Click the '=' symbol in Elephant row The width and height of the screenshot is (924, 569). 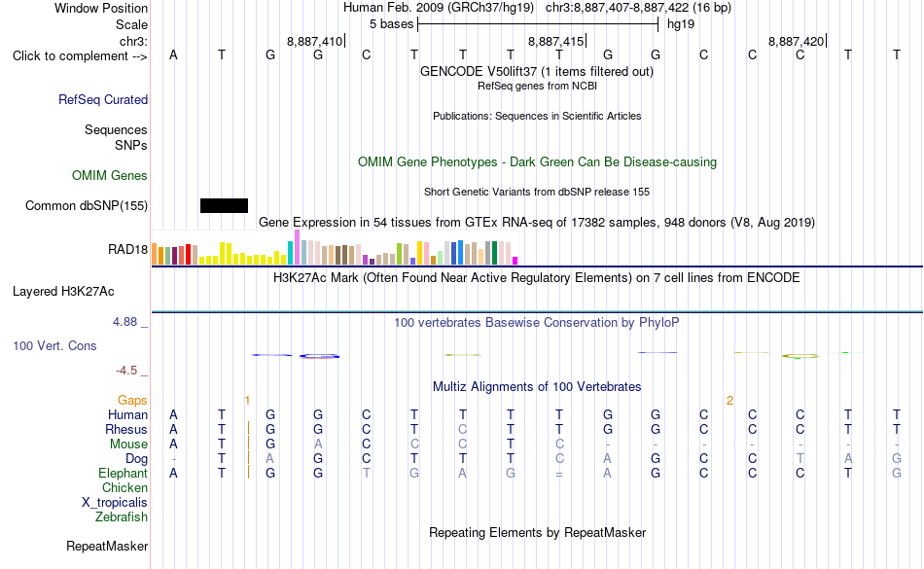(x=558, y=474)
